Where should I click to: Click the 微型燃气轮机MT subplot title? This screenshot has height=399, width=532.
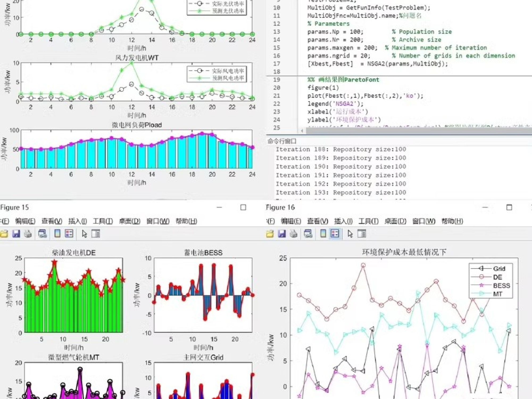point(74,357)
